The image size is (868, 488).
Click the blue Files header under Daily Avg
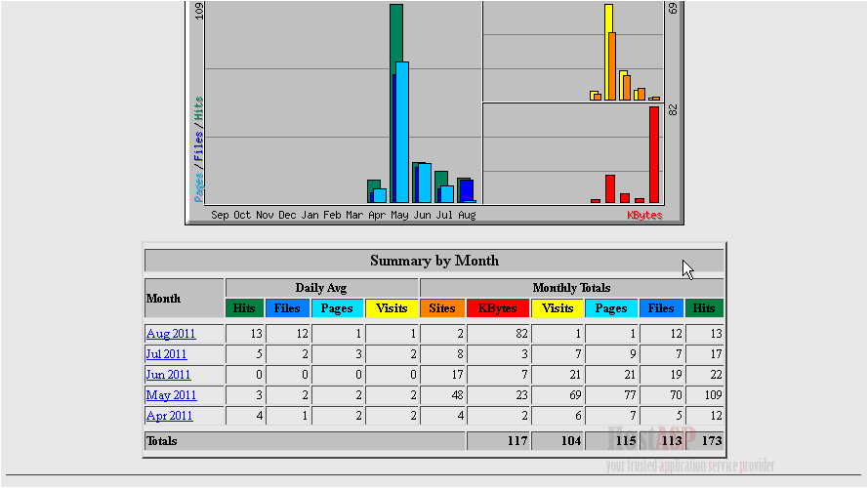pos(287,308)
